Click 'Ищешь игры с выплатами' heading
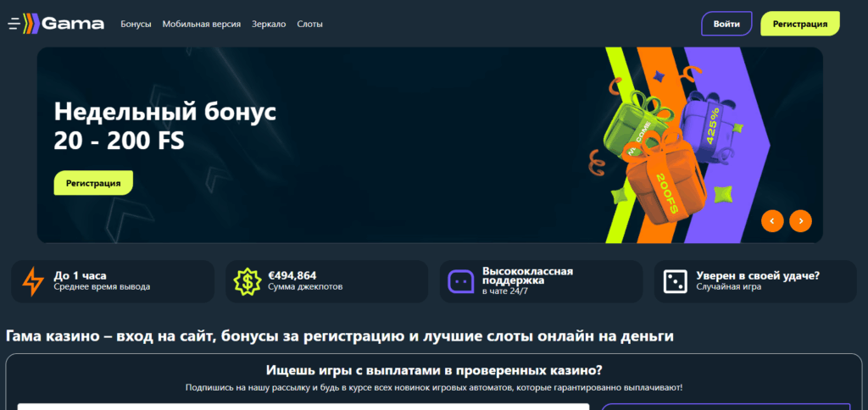 pyautogui.click(x=434, y=370)
